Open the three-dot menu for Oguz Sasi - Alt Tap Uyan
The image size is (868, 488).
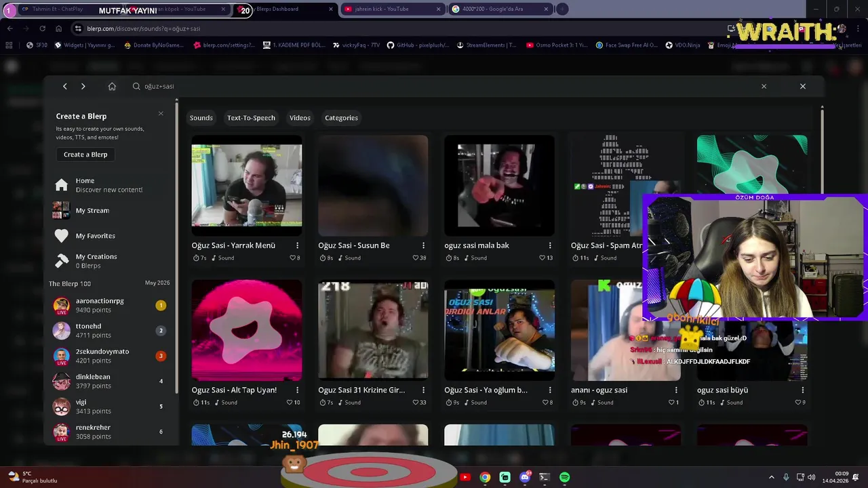pyautogui.click(x=297, y=390)
